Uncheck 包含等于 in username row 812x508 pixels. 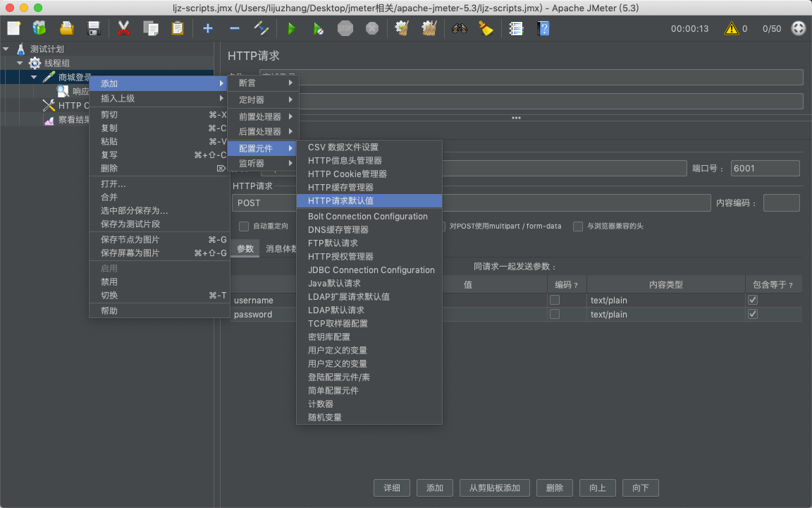(753, 300)
